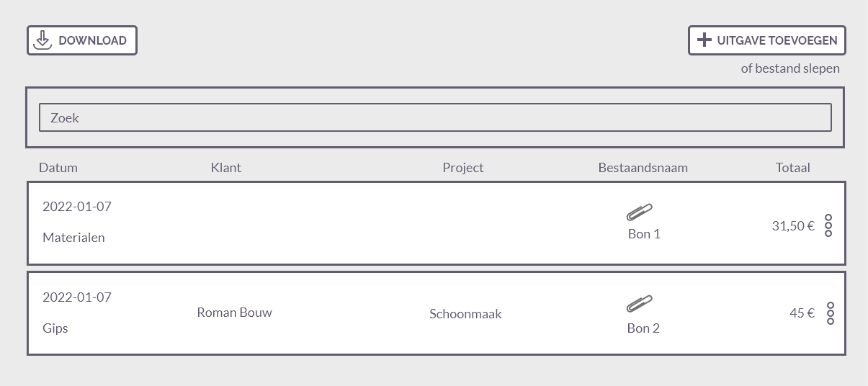
Task: Open three-dot menu for Gips expense
Action: (x=830, y=313)
